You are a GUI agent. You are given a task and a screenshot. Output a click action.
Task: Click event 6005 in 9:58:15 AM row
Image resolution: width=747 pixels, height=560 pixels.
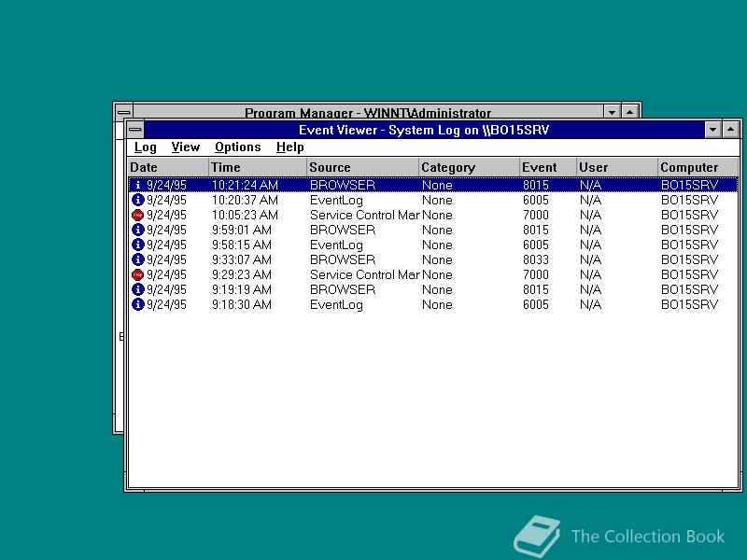pos(535,245)
